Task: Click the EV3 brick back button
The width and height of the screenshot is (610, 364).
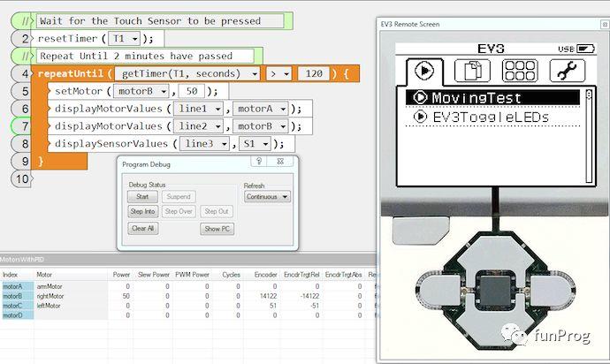Action: tap(421, 231)
